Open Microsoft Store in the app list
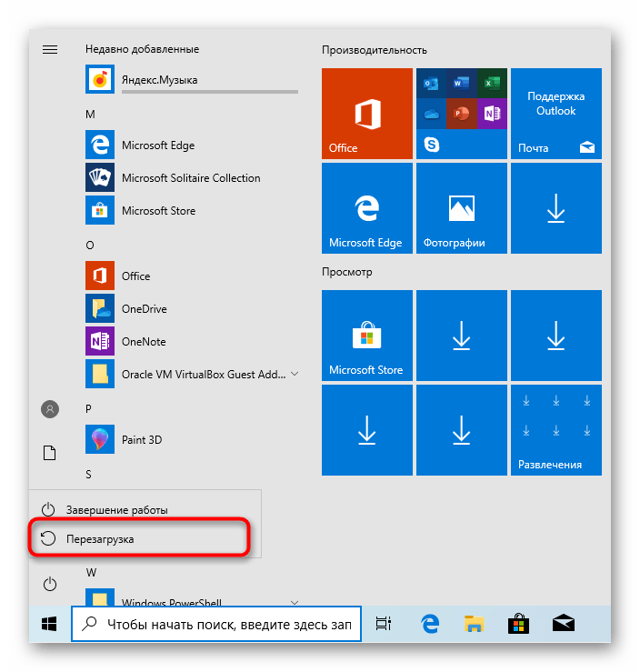The width and height of the screenshot is (640, 672). (x=192, y=210)
